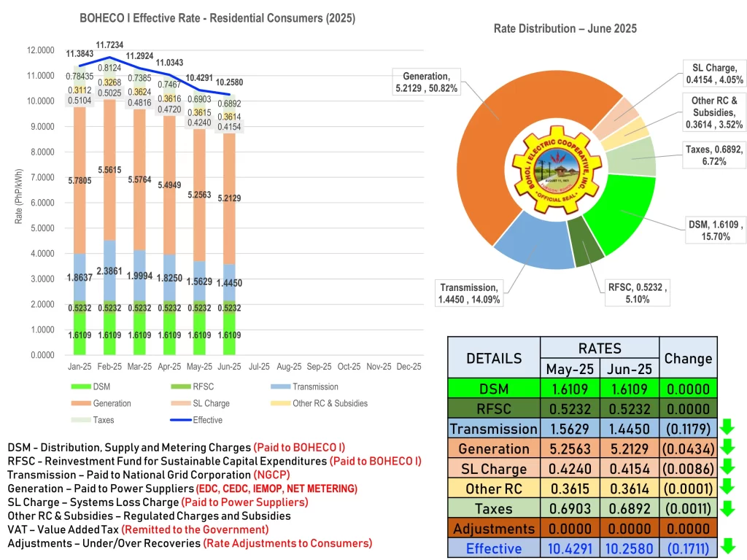Click the Adjustments row label in table
Viewport: 747px width, 560px height.
pyautogui.click(x=494, y=529)
